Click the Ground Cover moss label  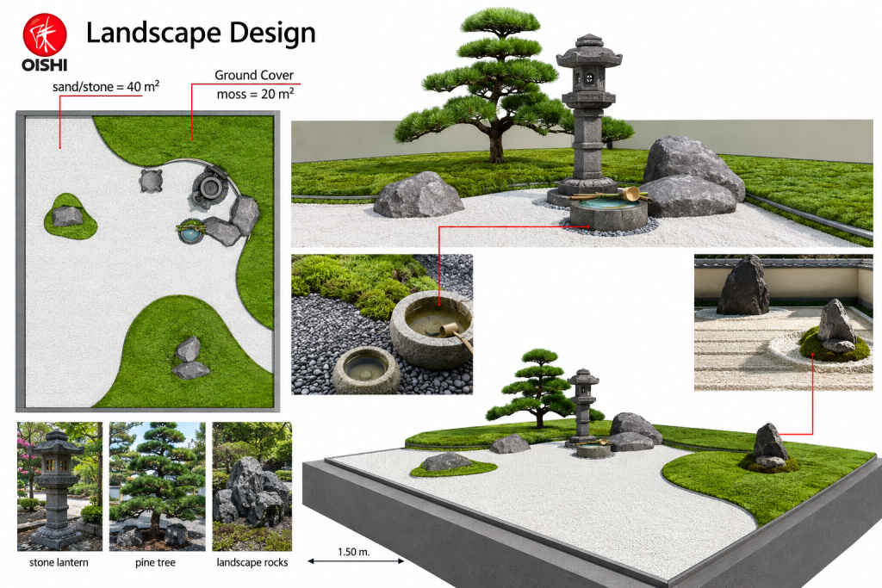[x=254, y=84]
